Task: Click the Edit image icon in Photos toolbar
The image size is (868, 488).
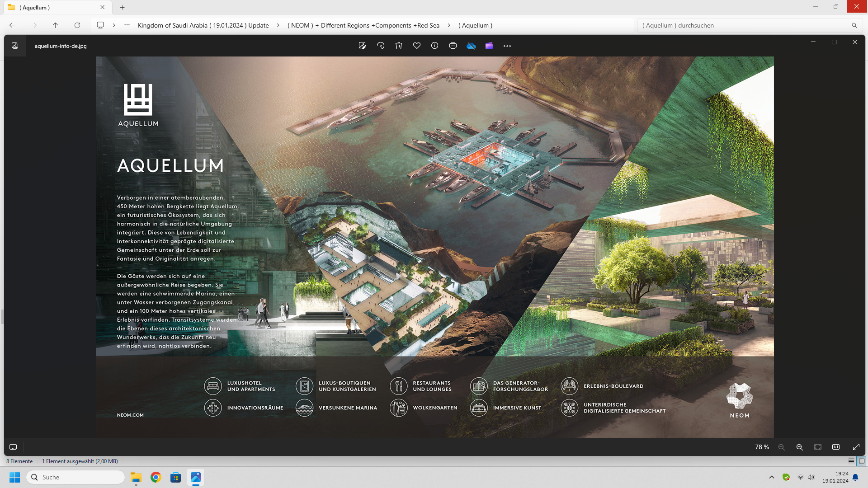Action: click(x=362, y=46)
